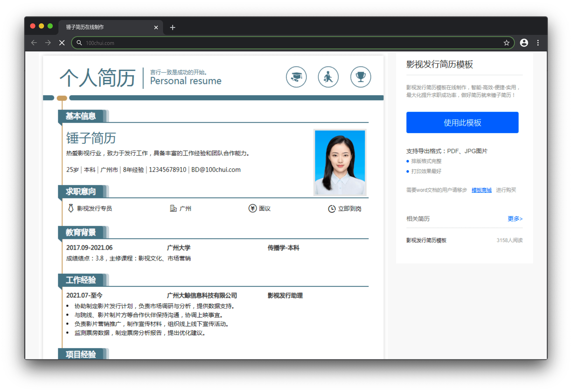Click the graduation cap circle icon
The image size is (572, 392).
pyautogui.click(x=296, y=77)
